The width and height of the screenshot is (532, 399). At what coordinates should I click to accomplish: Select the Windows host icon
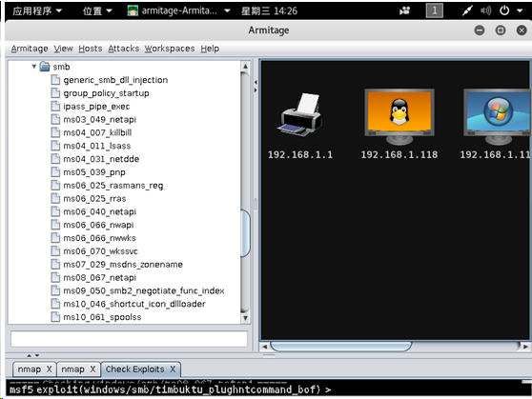(x=497, y=117)
